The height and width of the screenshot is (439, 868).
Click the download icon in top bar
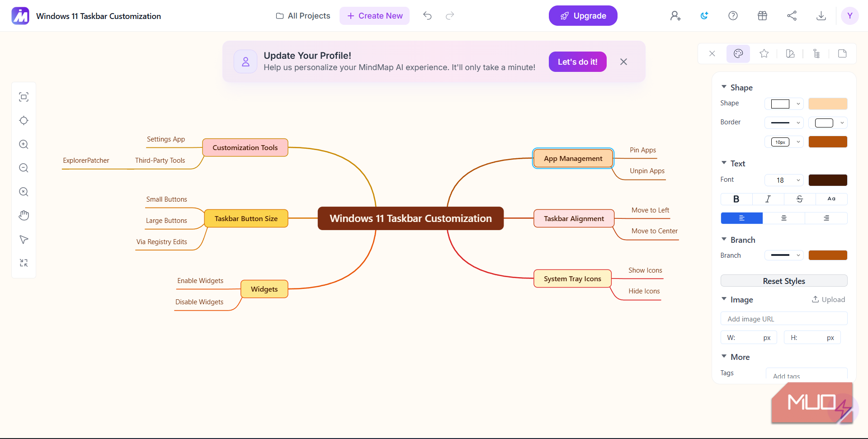(821, 16)
